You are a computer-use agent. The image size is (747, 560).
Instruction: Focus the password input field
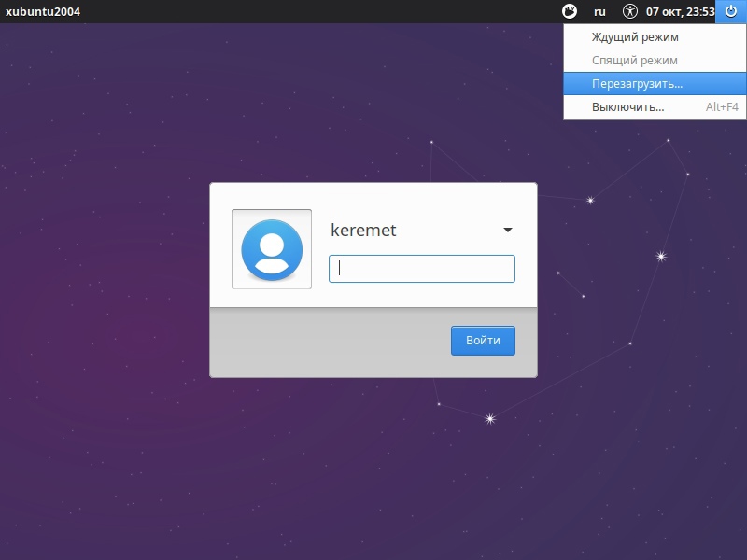coord(422,269)
